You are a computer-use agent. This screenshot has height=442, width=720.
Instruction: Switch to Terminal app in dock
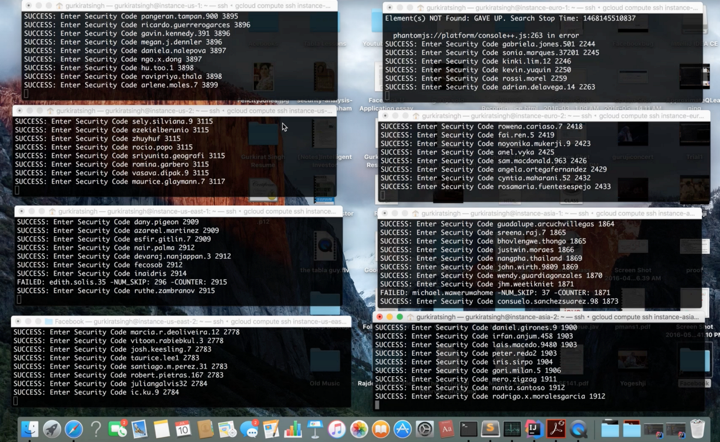[x=468, y=429]
